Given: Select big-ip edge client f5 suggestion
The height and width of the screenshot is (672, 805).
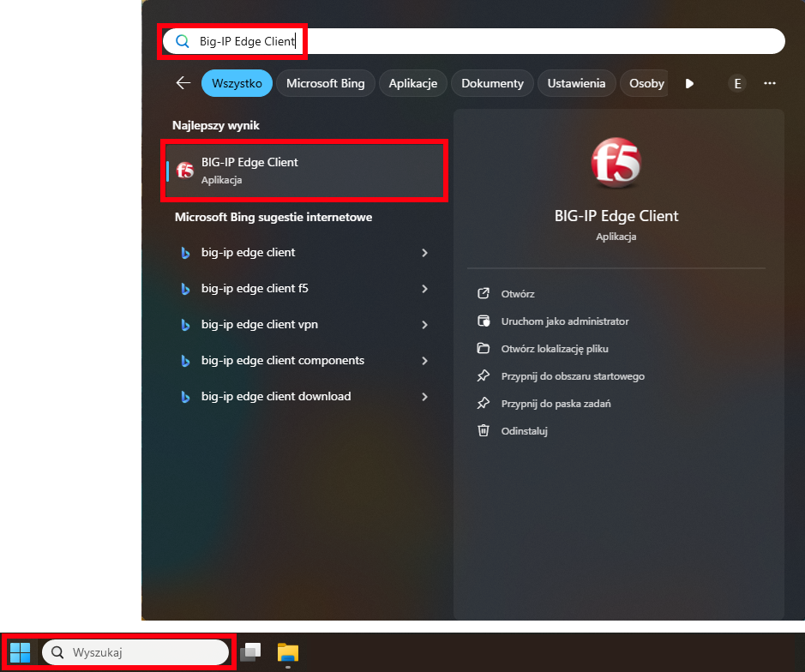Looking at the screenshot, I should tap(304, 289).
